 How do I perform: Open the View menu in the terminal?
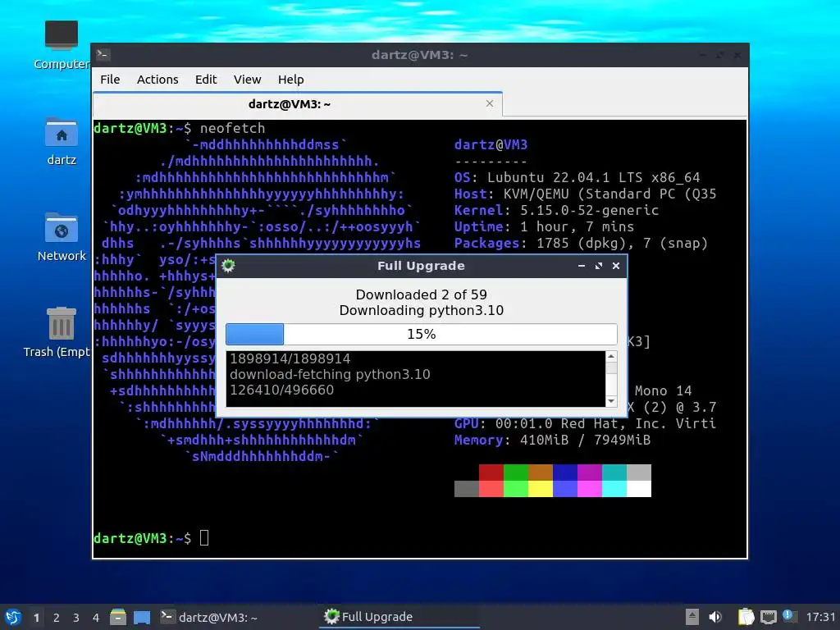click(247, 80)
